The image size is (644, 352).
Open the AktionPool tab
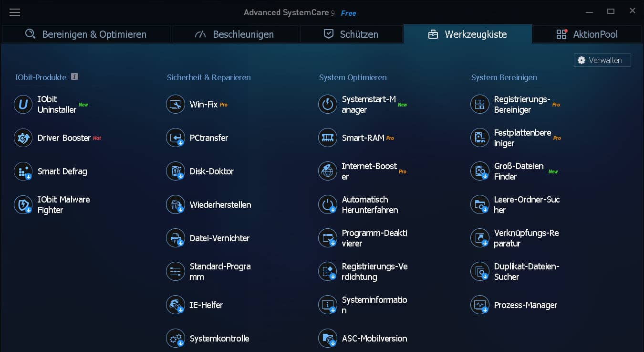point(587,34)
